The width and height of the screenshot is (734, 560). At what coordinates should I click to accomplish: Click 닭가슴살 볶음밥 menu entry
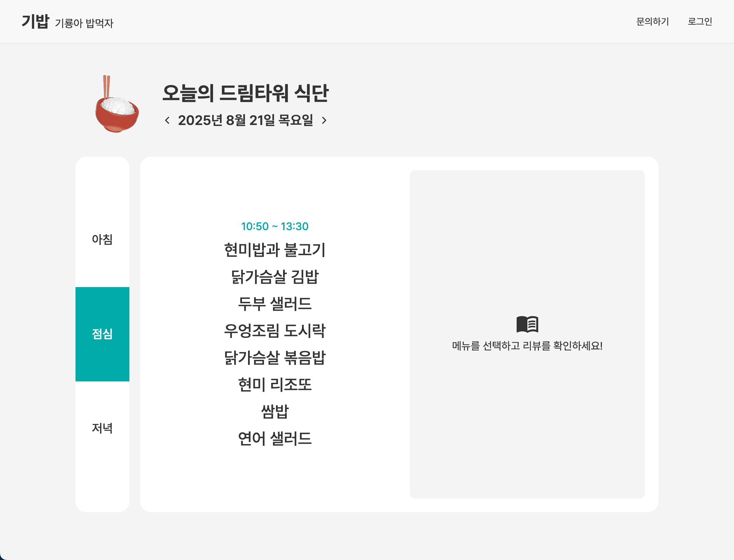tap(275, 358)
